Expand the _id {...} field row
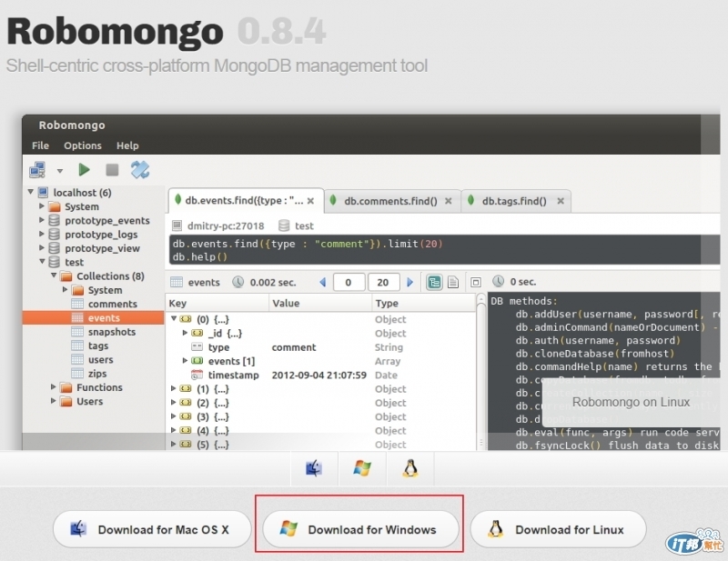This screenshot has height=561, width=728. pyautogui.click(x=185, y=333)
